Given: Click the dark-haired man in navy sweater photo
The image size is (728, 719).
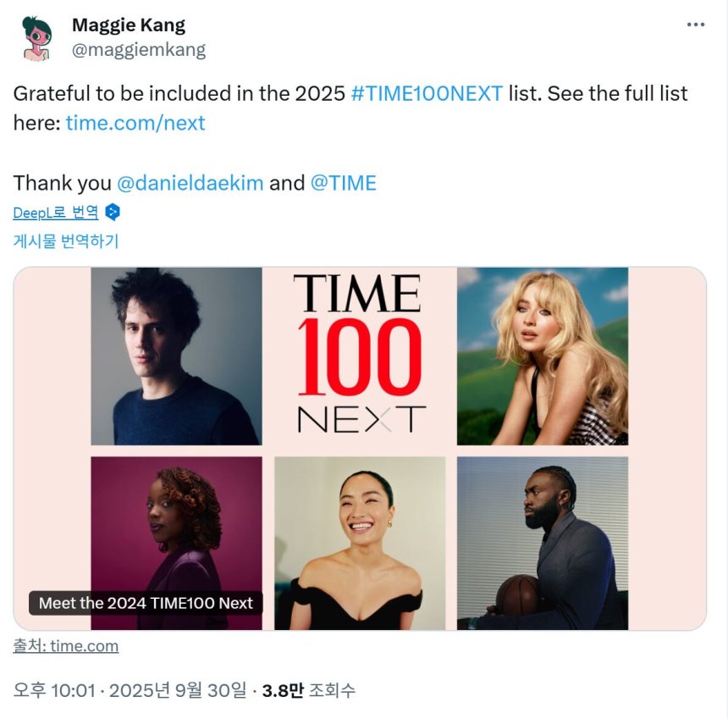Looking at the screenshot, I should point(176,356).
